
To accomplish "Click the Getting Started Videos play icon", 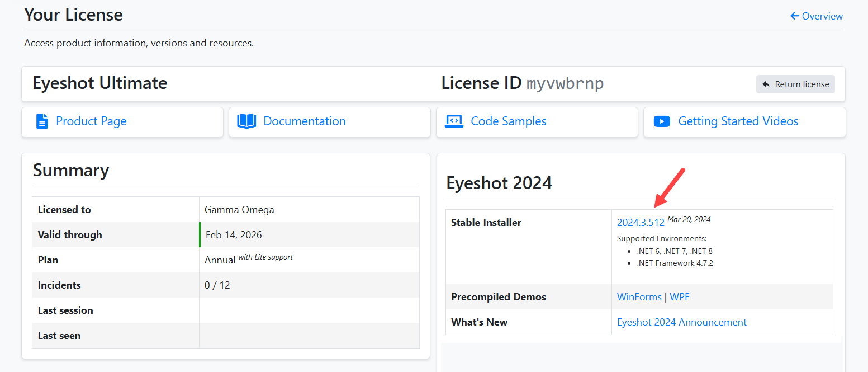I will (x=662, y=121).
